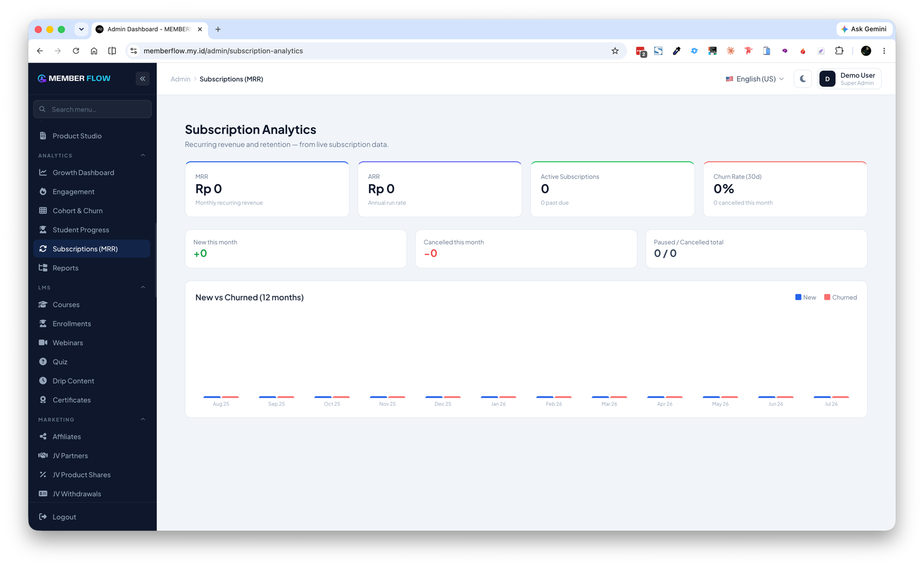Screen dimensions: 924x568
Task: Click the Cohort & Churn table icon
Action: click(x=43, y=210)
